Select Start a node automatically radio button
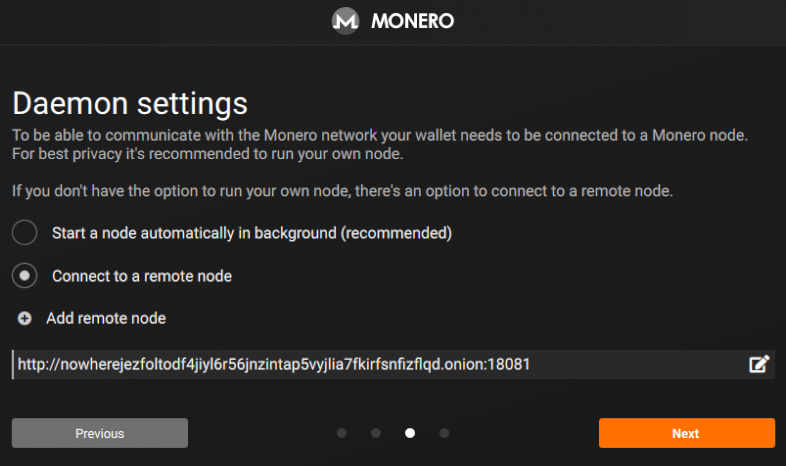786x466 pixels. point(25,232)
